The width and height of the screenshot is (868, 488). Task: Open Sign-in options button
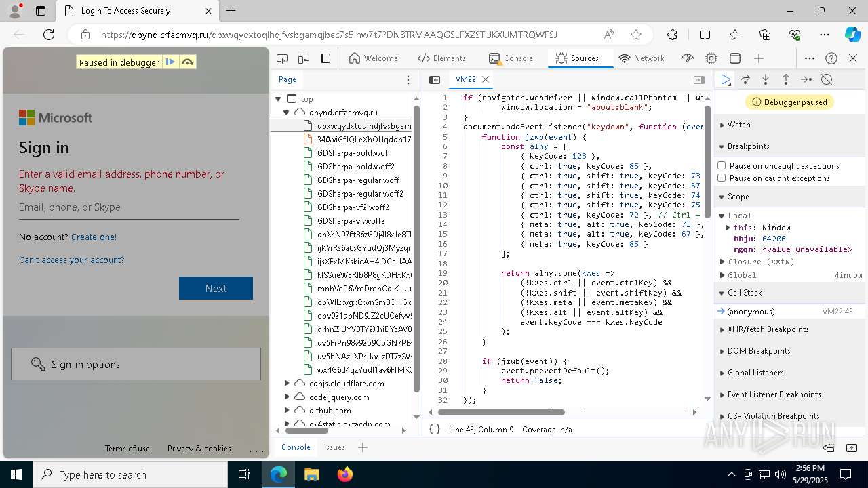tap(136, 364)
